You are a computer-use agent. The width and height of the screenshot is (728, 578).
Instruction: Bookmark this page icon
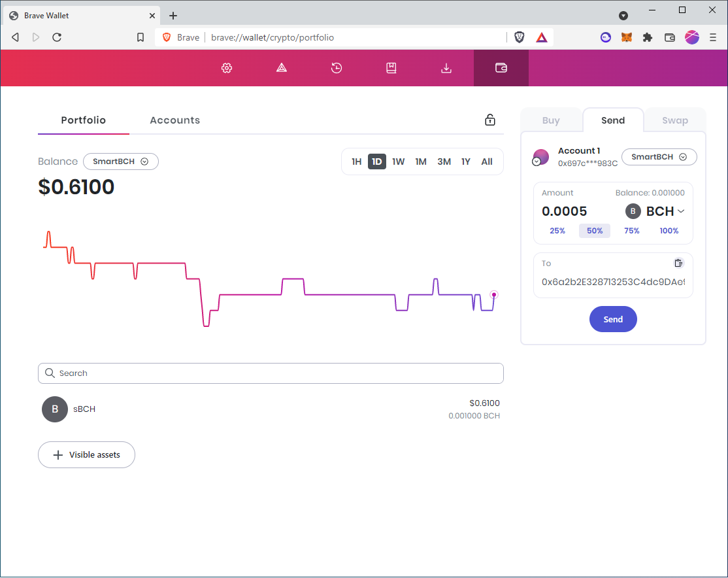(x=141, y=37)
